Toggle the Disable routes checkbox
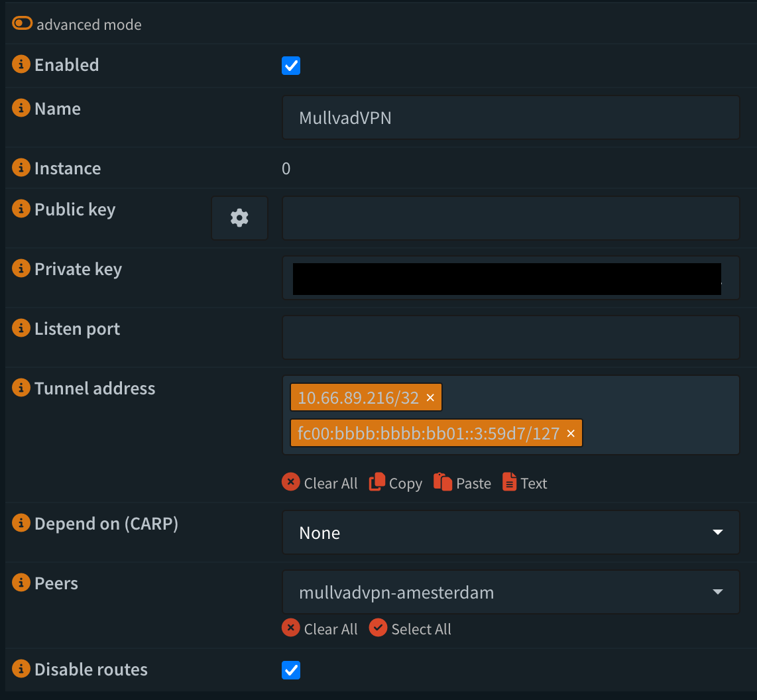The image size is (757, 700). (290, 670)
